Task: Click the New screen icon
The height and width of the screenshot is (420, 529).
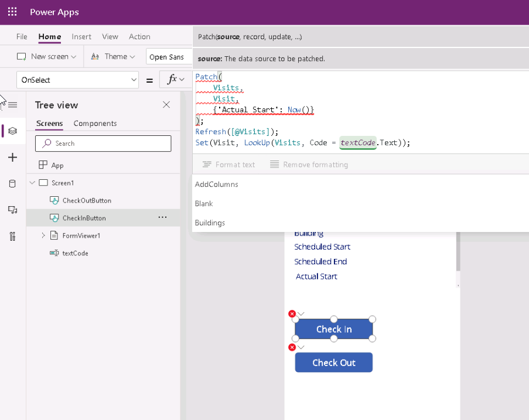Action: (21, 57)
